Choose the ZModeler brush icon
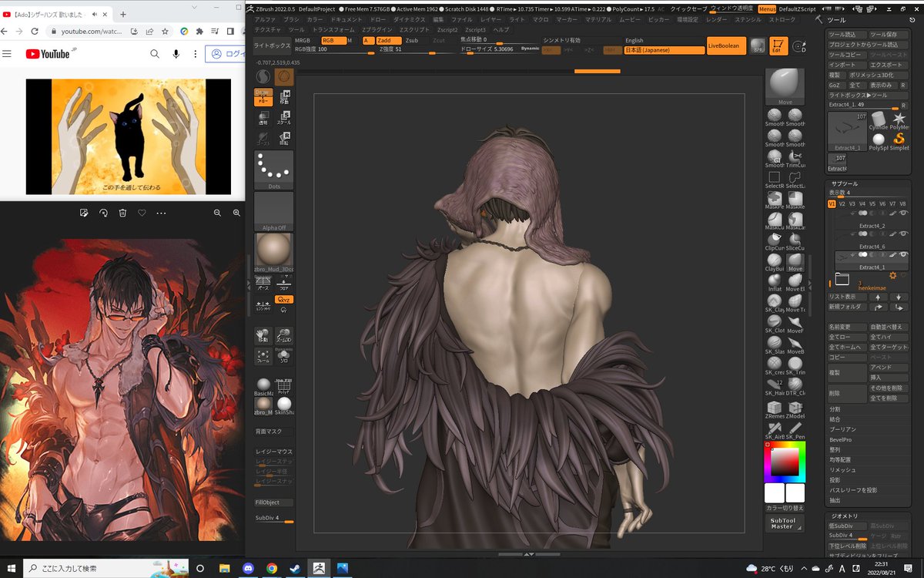This screenshot has width=924, height=578. click(795, 408)
